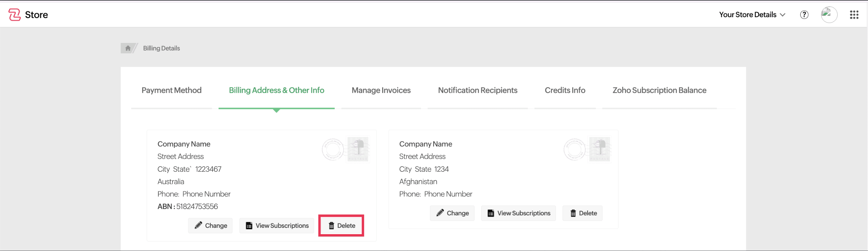Screen dimensions: 868x251
Task: Open the help question mark icon
Action: [804, 15]
